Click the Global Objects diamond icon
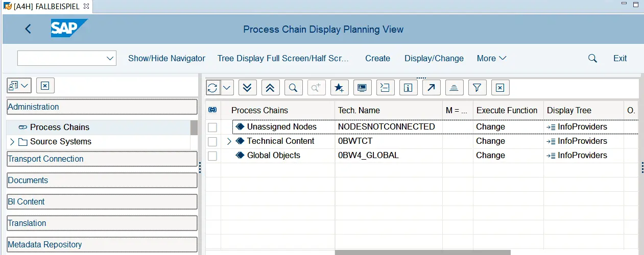 [x=240, y=155]
